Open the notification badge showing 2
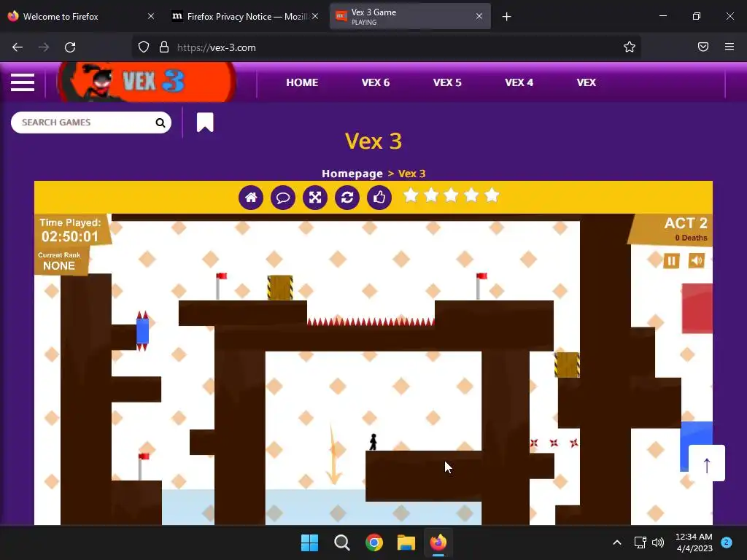 727,542
